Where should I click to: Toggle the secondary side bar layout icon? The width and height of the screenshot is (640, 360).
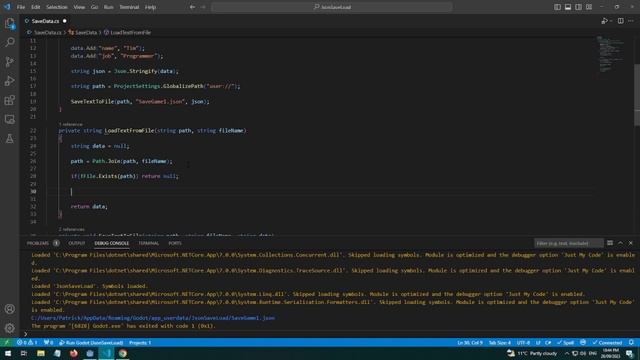coord(578,7)
